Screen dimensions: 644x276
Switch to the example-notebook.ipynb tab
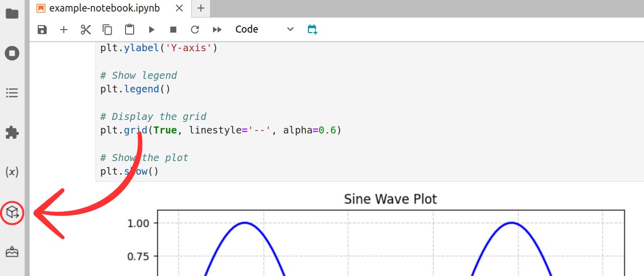110,9
